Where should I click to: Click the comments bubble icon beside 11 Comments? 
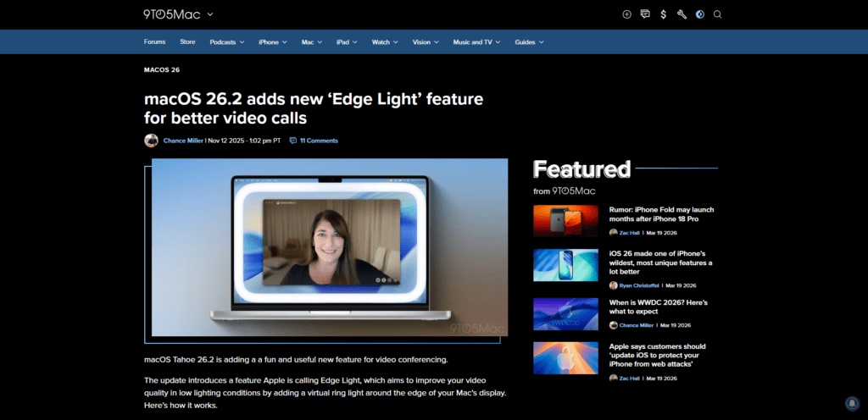click(x=292, y=141)
